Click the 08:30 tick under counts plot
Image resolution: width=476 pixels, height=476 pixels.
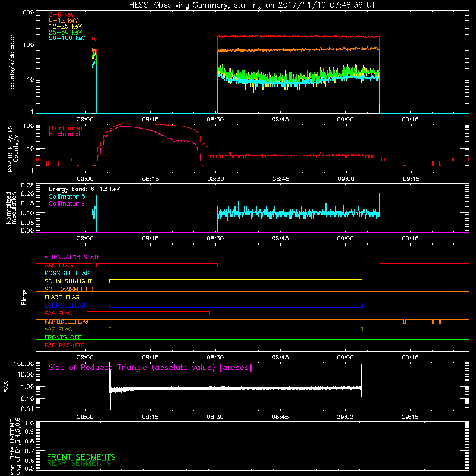(215, 120)
